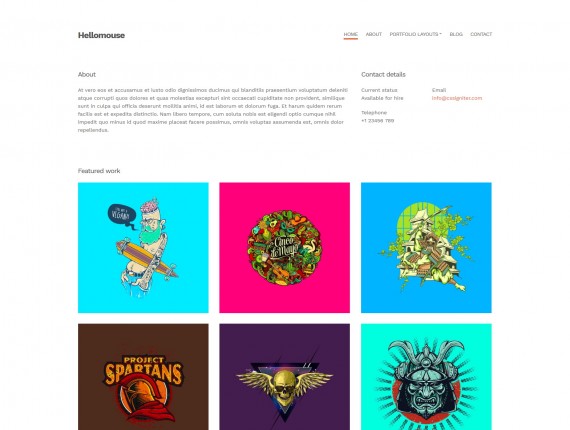
Task: Click the About paragraph text block
Action: click(x=213, y=110)
